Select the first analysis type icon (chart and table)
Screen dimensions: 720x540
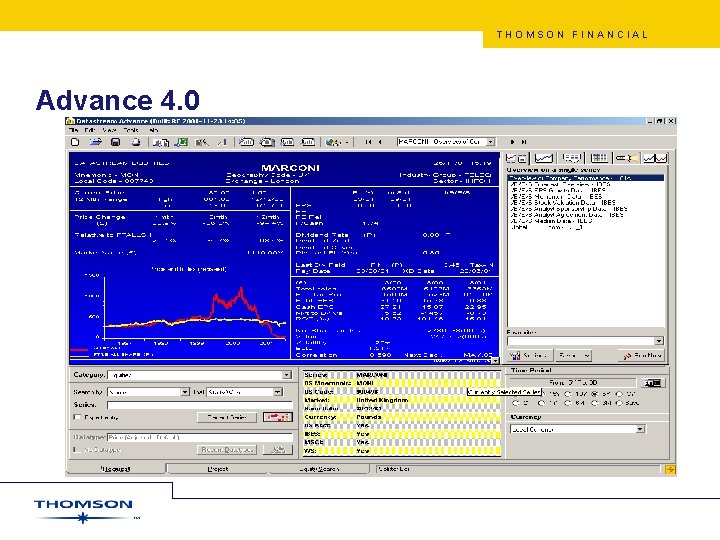click(517, 158)
